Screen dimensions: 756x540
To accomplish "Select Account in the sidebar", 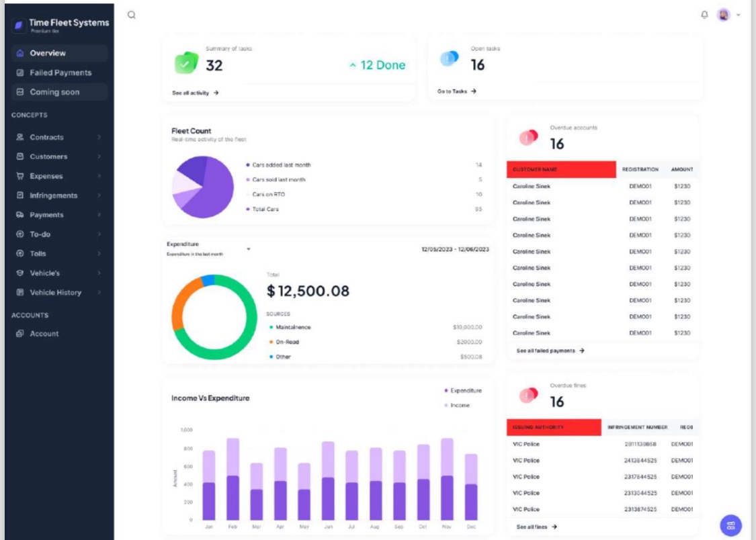I will [44, 334].
